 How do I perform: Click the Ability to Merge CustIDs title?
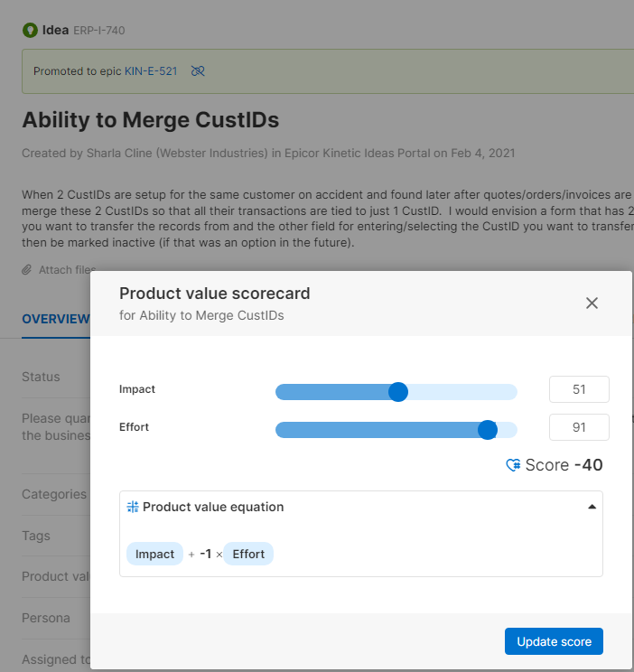[150, 120]
